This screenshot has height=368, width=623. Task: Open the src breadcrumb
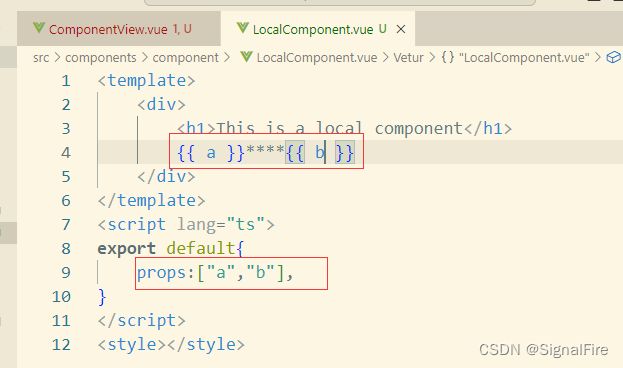pyautogui.click(x=41, y=58)
